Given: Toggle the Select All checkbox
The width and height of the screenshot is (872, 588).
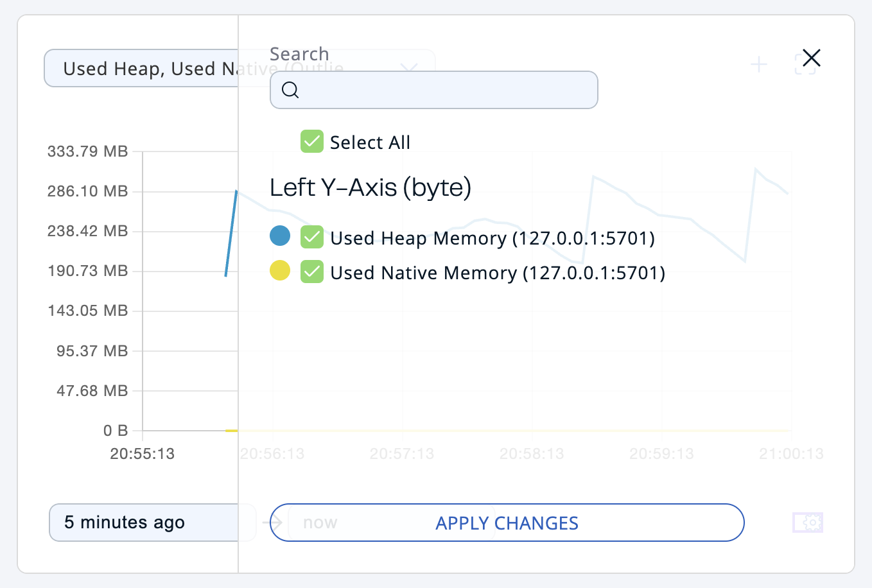Looking at the screenshot, I should pyautogui.click(x=312, y=142).
